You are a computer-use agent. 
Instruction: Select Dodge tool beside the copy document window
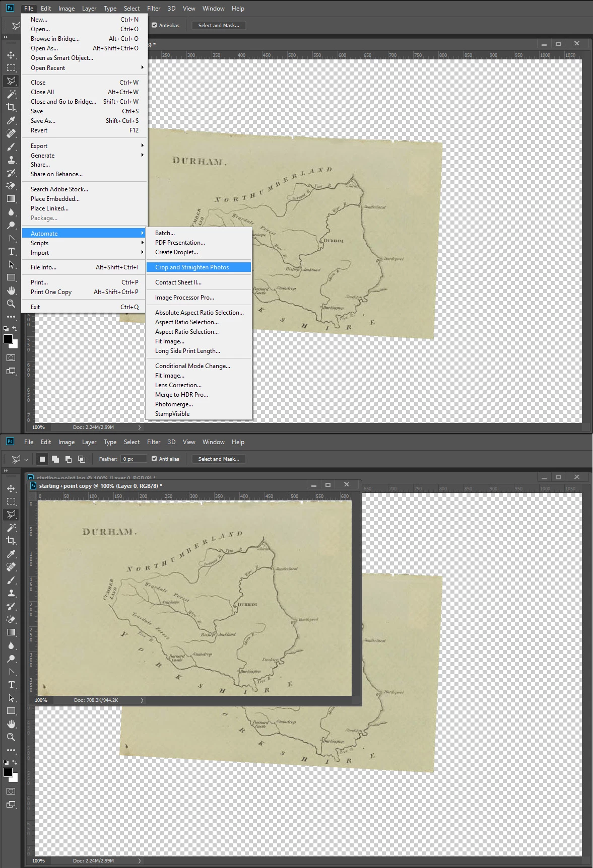click(11, 659)
